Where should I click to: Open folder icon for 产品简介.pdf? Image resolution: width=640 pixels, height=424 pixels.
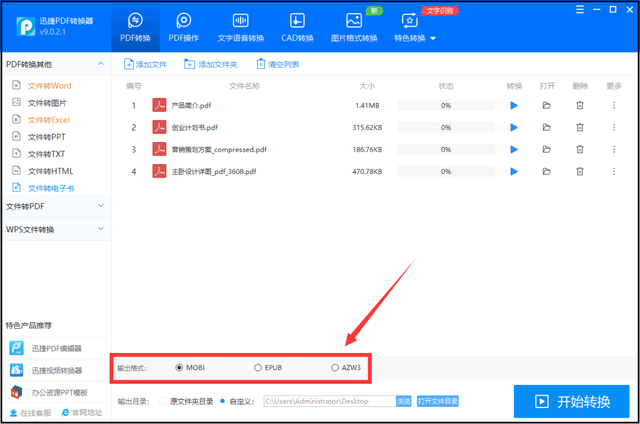[x=547, y=105]
